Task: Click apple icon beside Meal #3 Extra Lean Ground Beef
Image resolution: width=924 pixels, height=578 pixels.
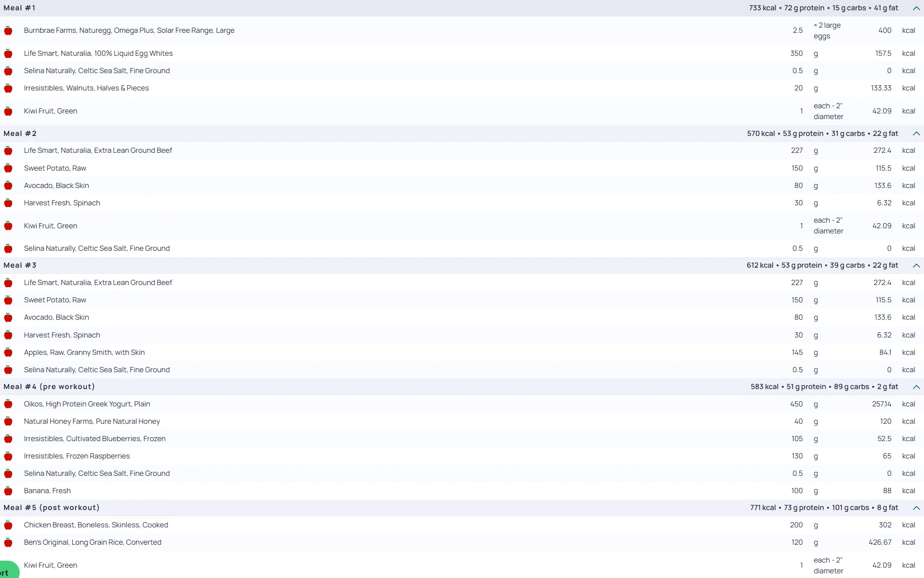Action: click(x=8, y=283)
